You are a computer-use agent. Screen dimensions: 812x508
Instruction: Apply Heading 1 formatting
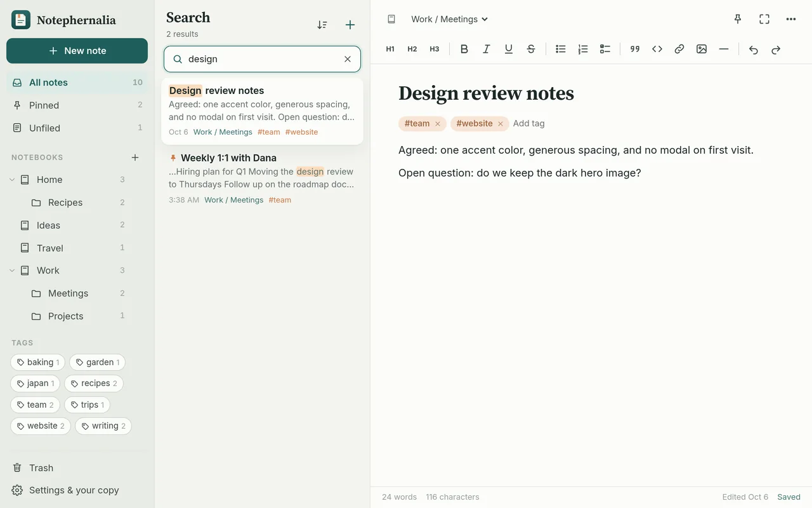click(390, 49)
